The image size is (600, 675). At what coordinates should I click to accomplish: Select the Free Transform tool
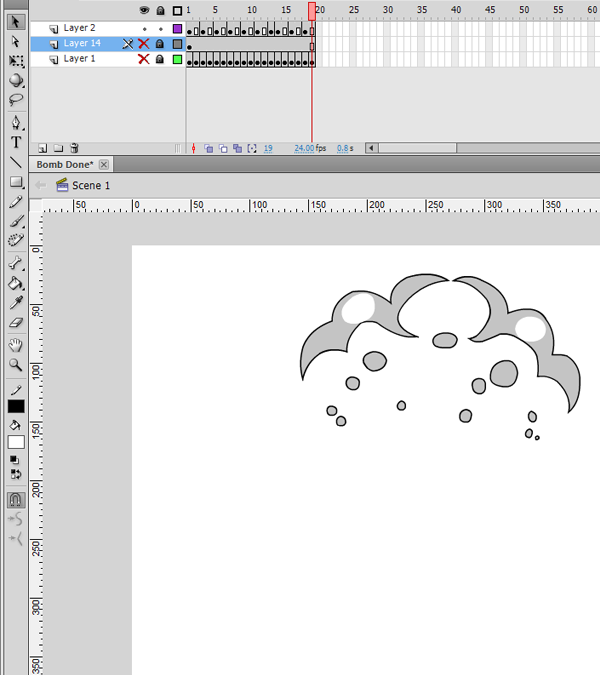16,61
